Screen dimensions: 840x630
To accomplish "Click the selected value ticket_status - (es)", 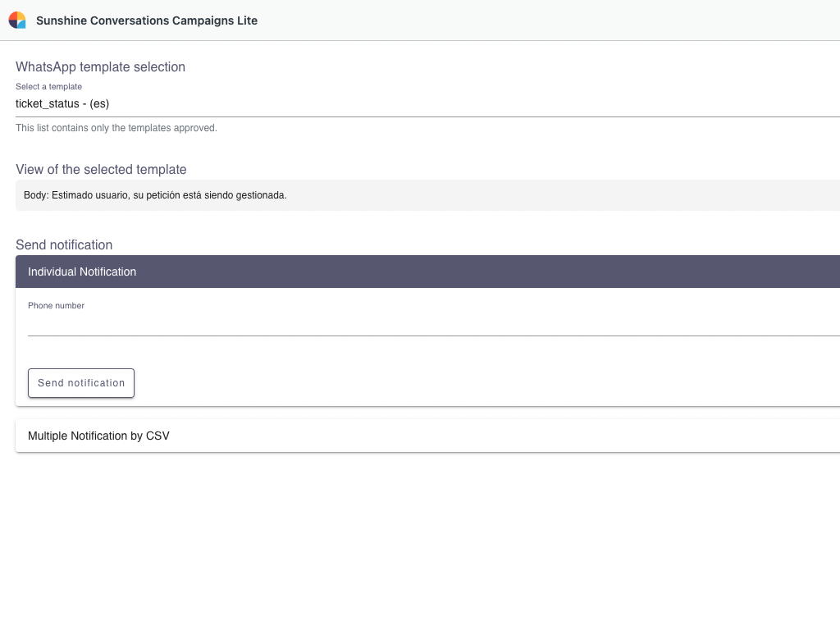I will pyautogui.click(x=62, y=104).
